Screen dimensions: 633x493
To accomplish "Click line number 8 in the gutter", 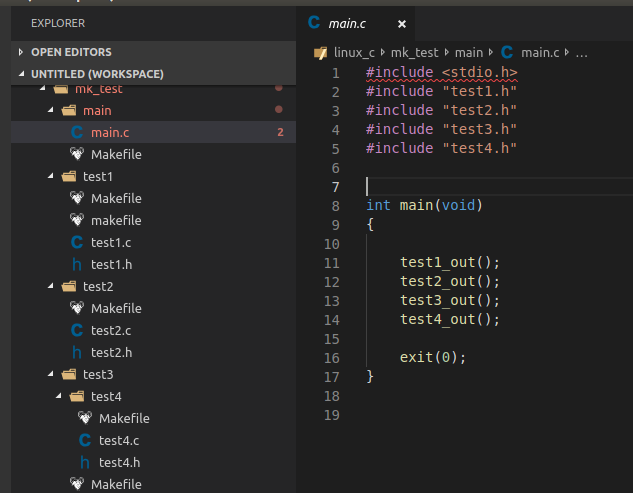I will [x=335, y=206].
